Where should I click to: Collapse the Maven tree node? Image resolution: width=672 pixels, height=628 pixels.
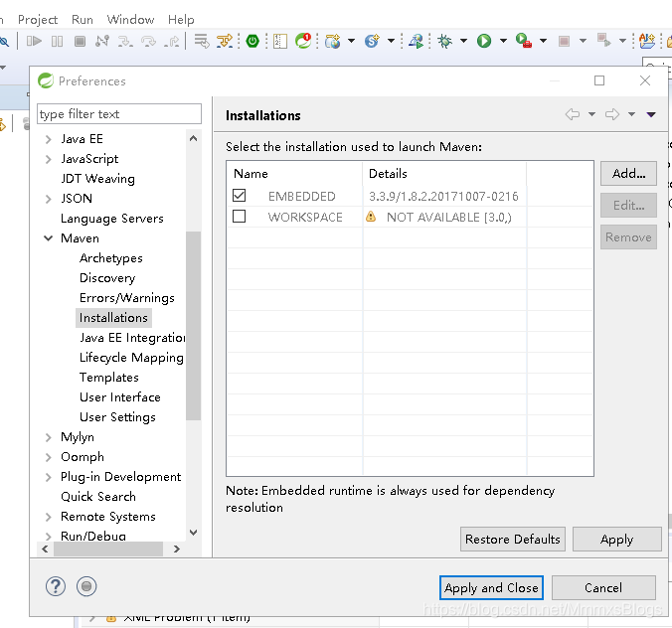pos(49,238)
